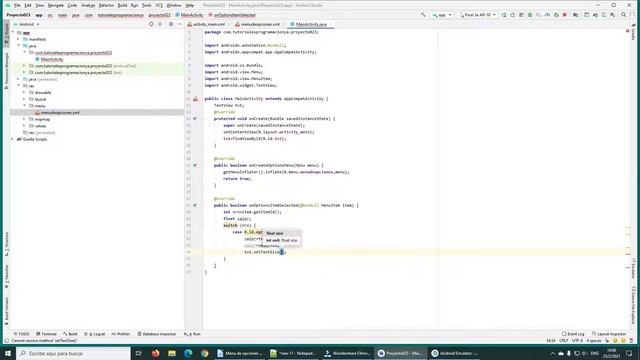Image resolution: width=640 pixels, height=360 pixels.
Task: Click onOptionsItemSelected breadcrumb in navigation bar
Action: [232, 15]
